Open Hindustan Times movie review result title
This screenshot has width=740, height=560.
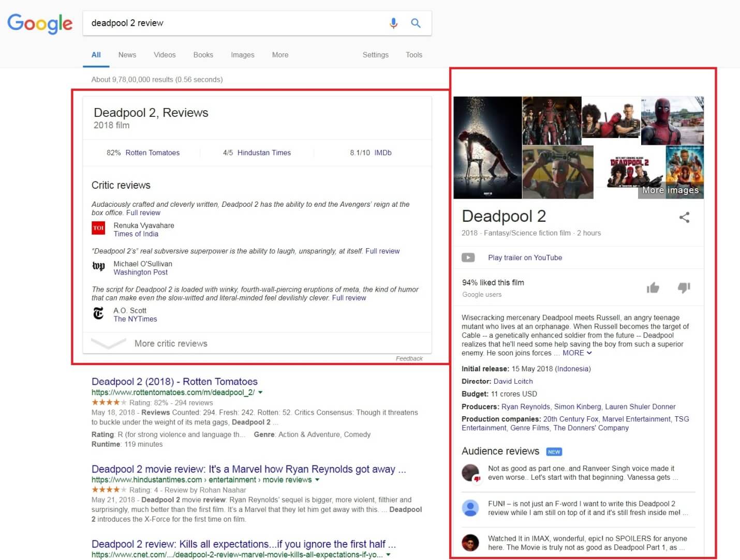[x=249, y=469]
